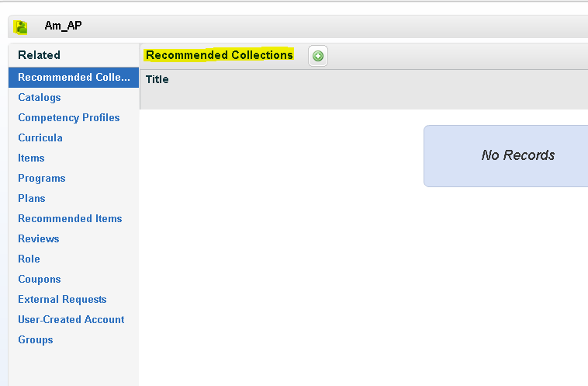This screenshot has height=386, width=588.
Task: Open the Groups related link
Action: (x=36, y=340)
